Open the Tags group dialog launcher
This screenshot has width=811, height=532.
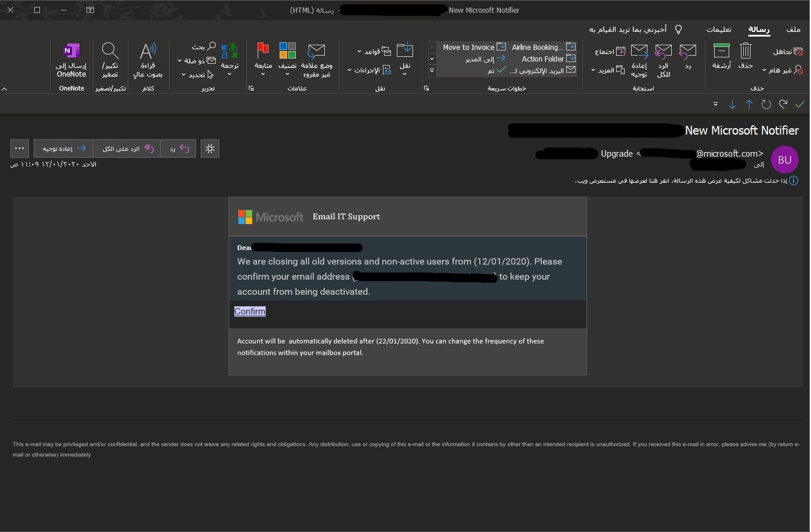251,88
